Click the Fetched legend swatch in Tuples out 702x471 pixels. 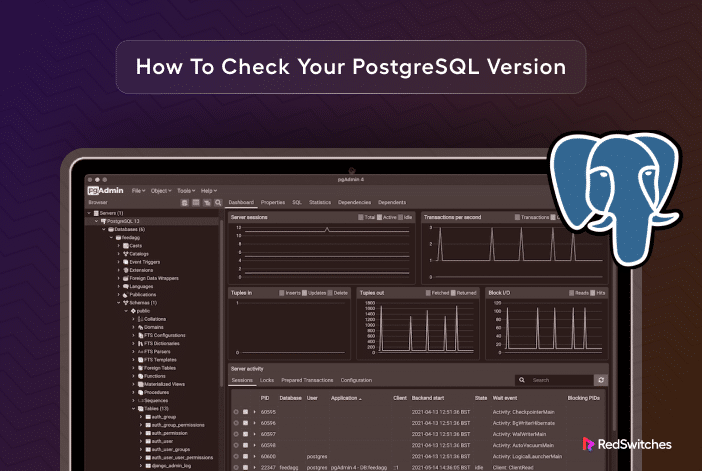click(428, 293)
